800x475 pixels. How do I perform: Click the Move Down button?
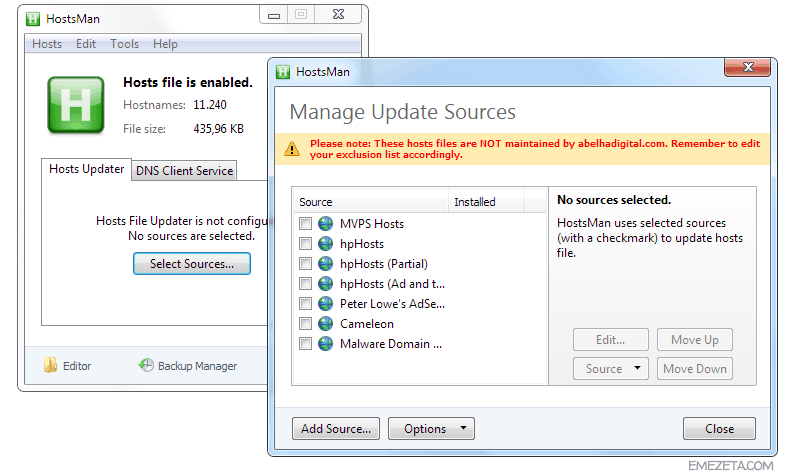[695, 368]
